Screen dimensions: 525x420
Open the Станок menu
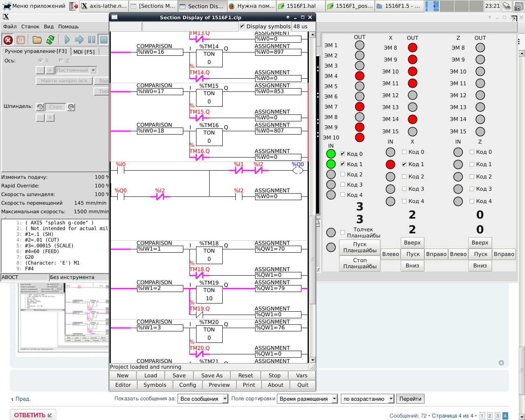[x=30, y=27]
